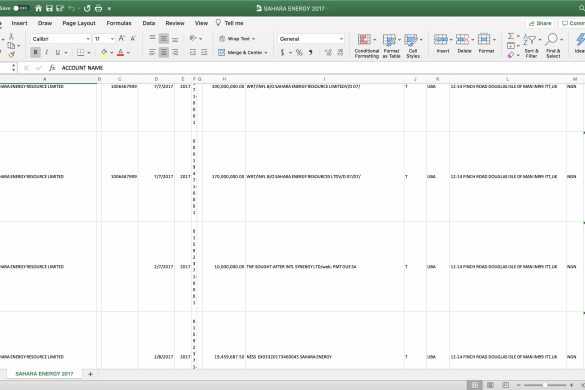Toggle Bold formatting
Viewport: 585px width, 390px height.
coord(35,52)
